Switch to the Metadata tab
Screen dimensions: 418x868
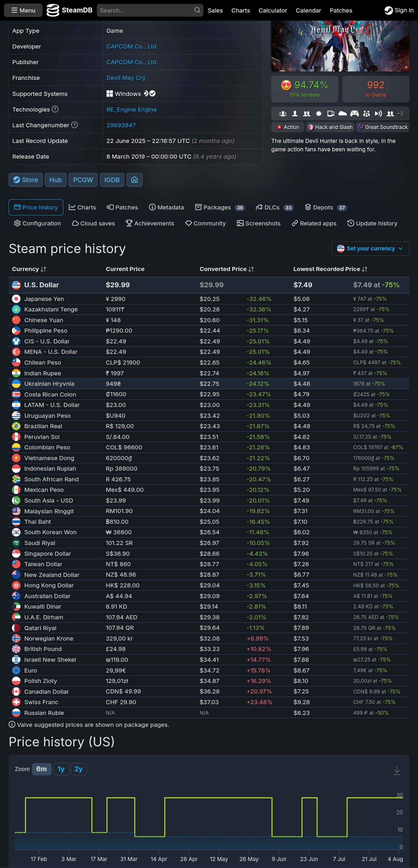[x=166, y=207]
